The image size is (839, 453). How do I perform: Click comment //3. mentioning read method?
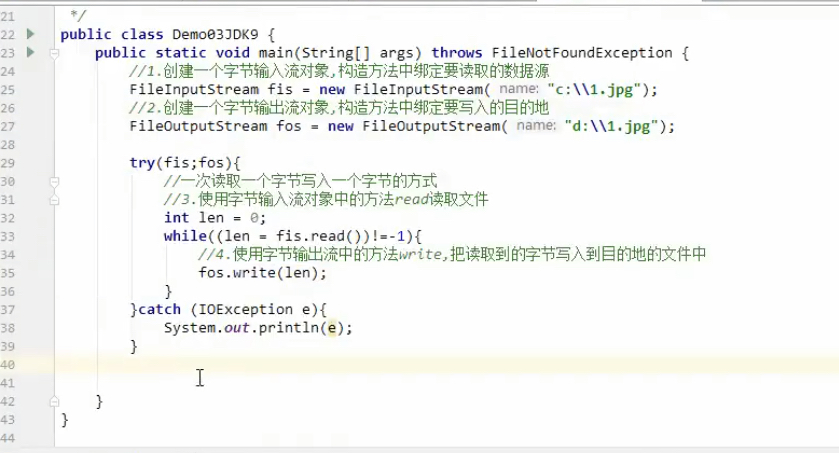[326, 200]
